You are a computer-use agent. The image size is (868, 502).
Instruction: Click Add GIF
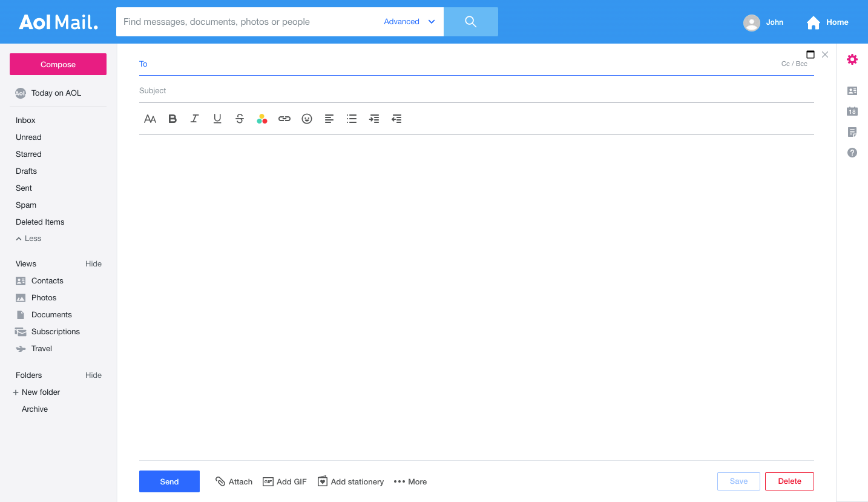point(284,481)
